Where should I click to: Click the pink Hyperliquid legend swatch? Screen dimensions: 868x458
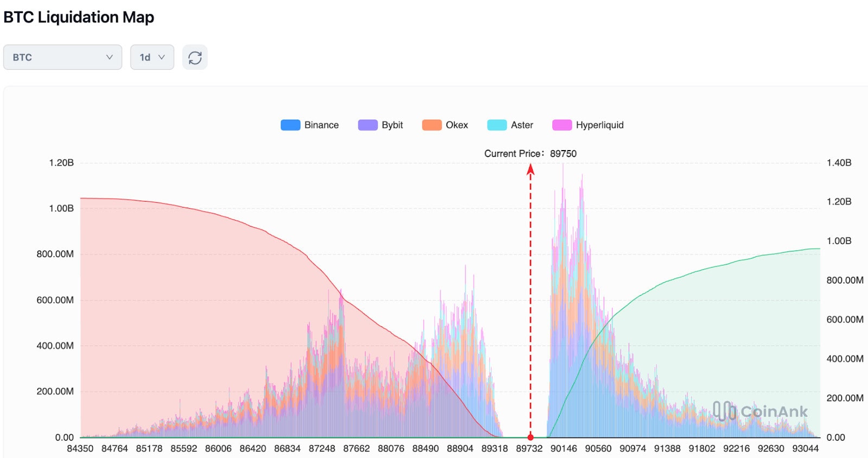tap(561, 125)
